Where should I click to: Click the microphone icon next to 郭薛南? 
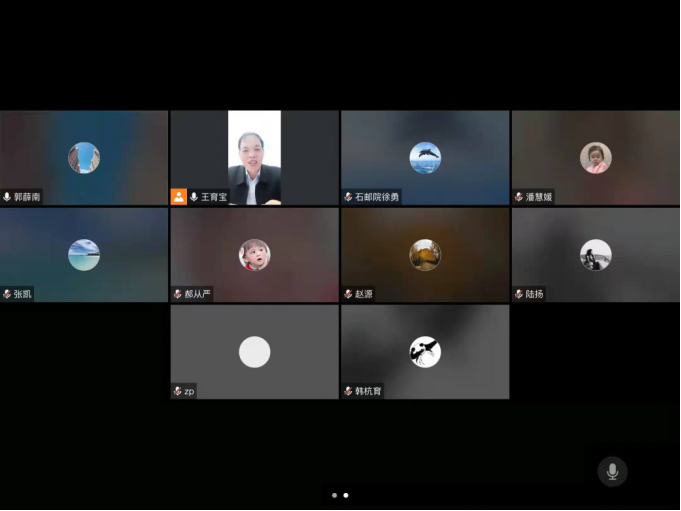[8, 198]
